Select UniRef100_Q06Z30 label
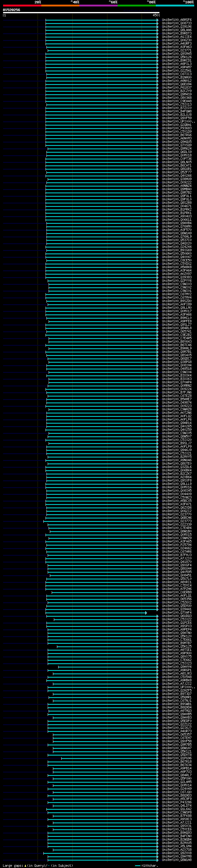 [176, 40]
